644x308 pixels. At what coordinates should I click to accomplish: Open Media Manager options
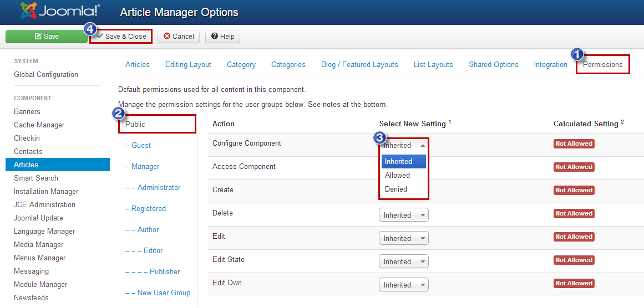(39, 244)
